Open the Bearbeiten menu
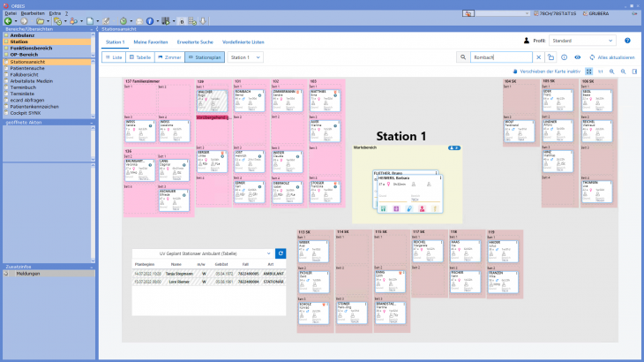The height and width of the screenshot is (362, 644). (x=32, y=13)
